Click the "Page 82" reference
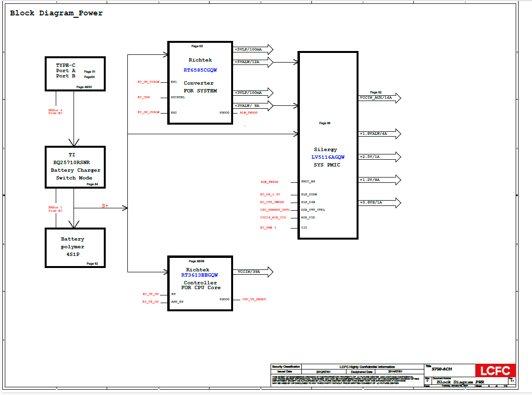Screen dimensions: 532x395 [92, 264]
